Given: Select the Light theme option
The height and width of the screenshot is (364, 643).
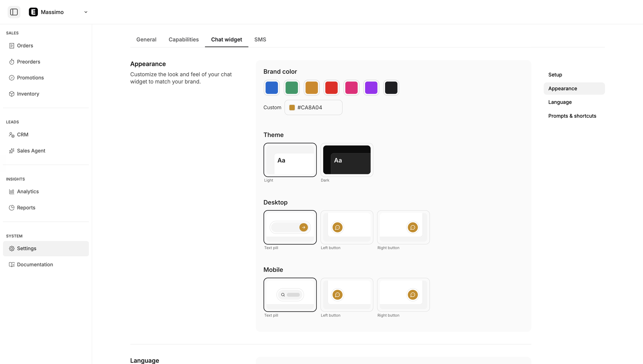Looking at the screenshot, I should click(x=290, y=160).
